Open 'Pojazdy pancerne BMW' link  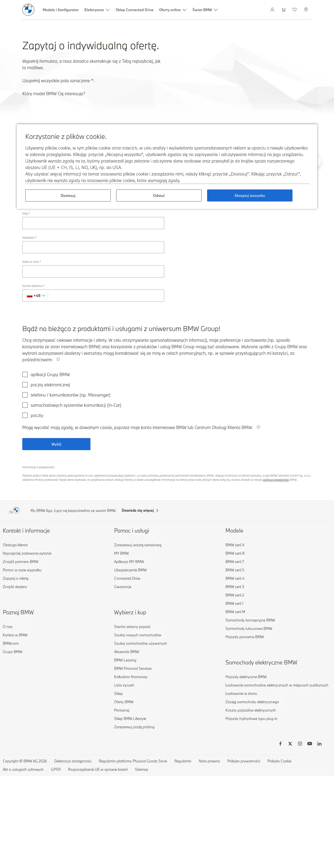[x=245, y=637]
